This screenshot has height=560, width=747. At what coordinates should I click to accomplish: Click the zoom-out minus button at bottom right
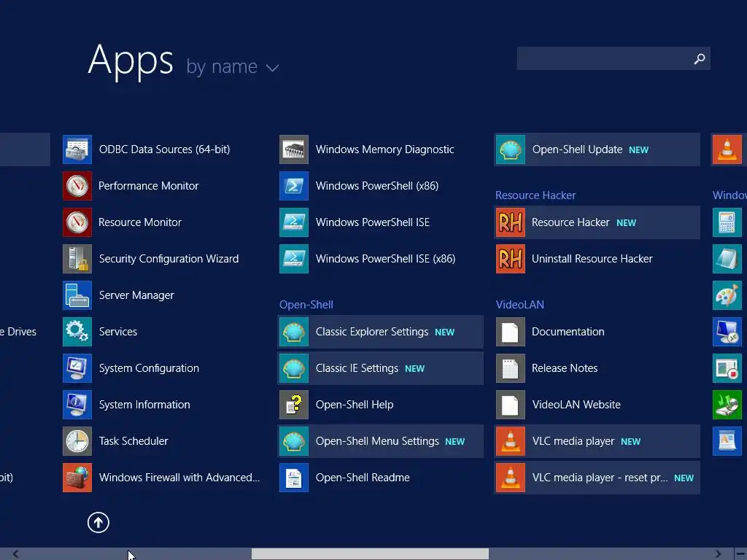click(740, 554)
